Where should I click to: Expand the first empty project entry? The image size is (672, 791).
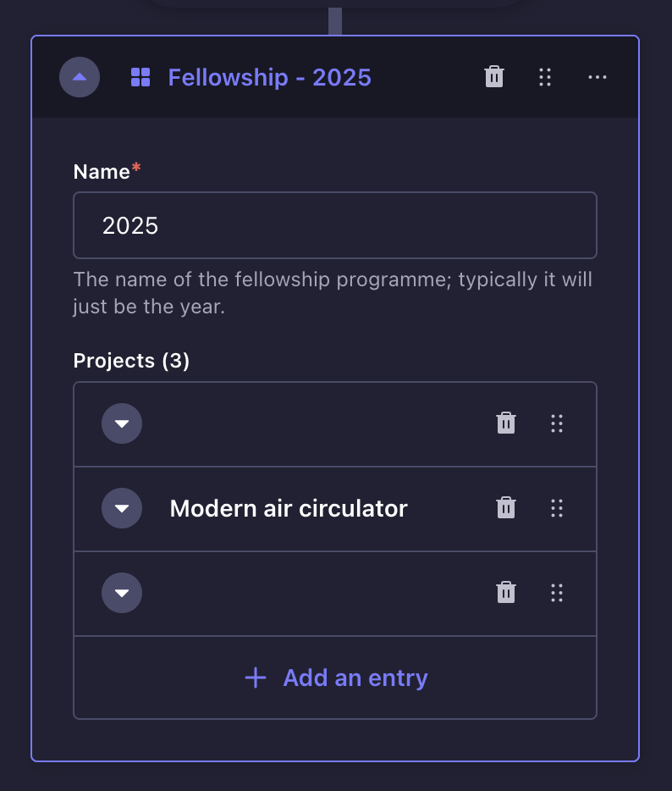[x=122, y=423]
